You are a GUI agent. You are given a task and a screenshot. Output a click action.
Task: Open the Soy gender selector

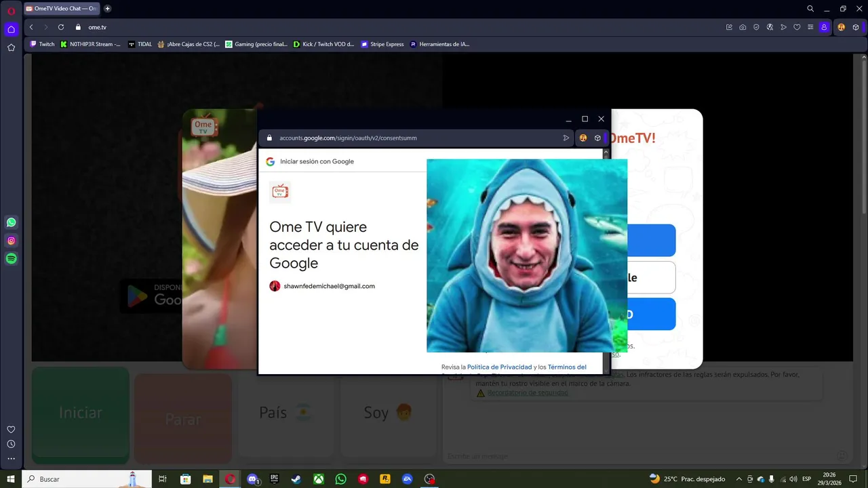tap(389, 412)
